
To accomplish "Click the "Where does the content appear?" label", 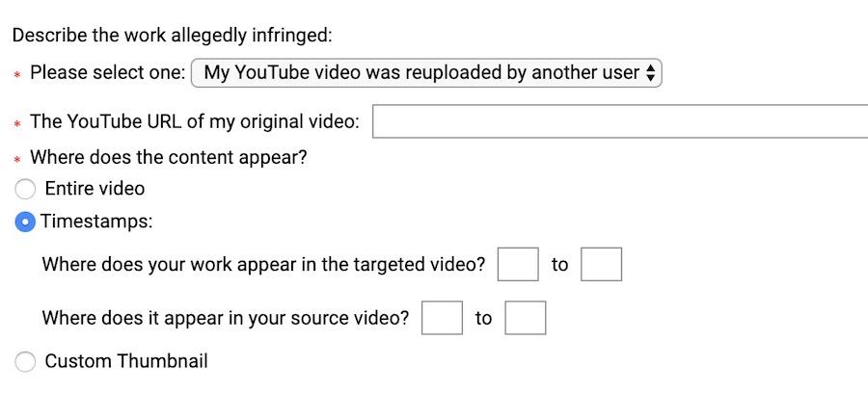I will 169,156.
